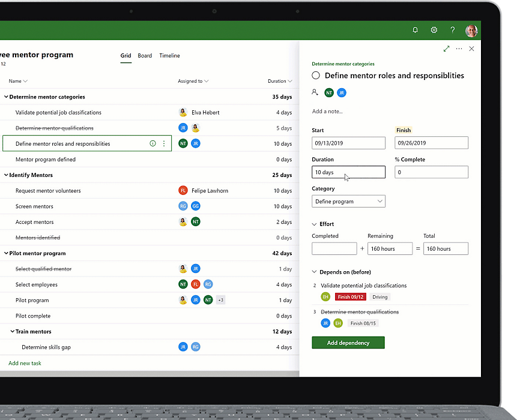Collapse the Identify Mentors group
This screenshot has width=517, height=420.
pos(6,175)
